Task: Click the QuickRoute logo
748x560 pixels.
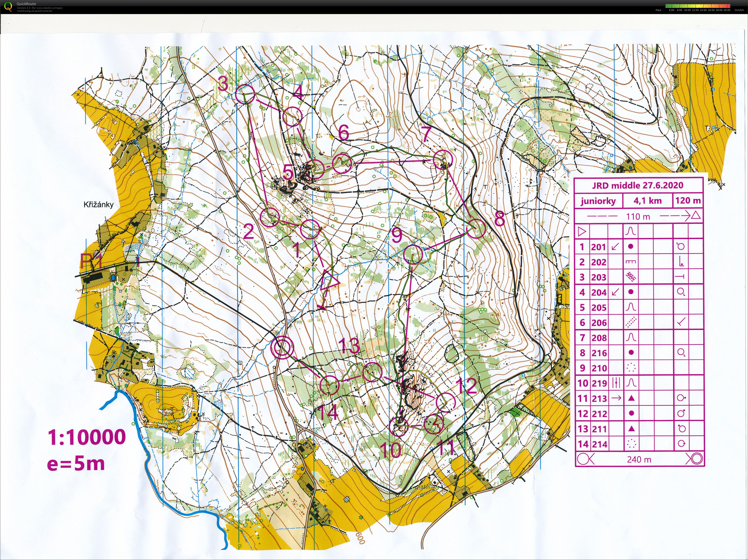Action: (9, 6)
